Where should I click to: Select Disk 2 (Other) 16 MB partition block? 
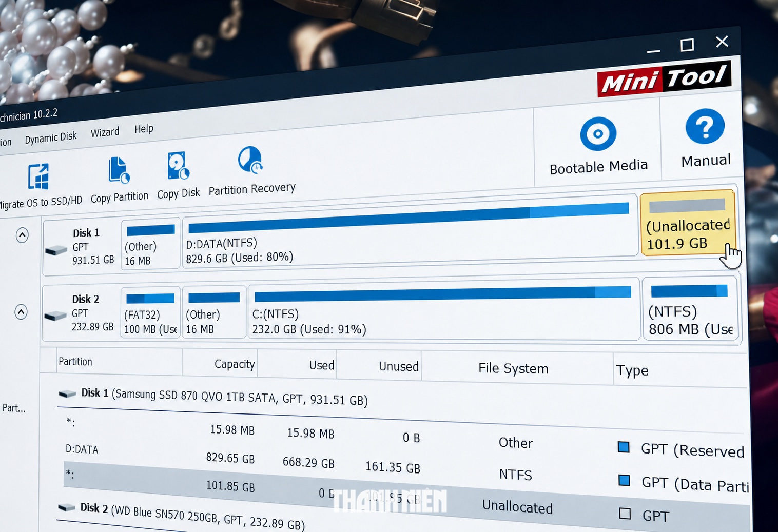point(214,312)
